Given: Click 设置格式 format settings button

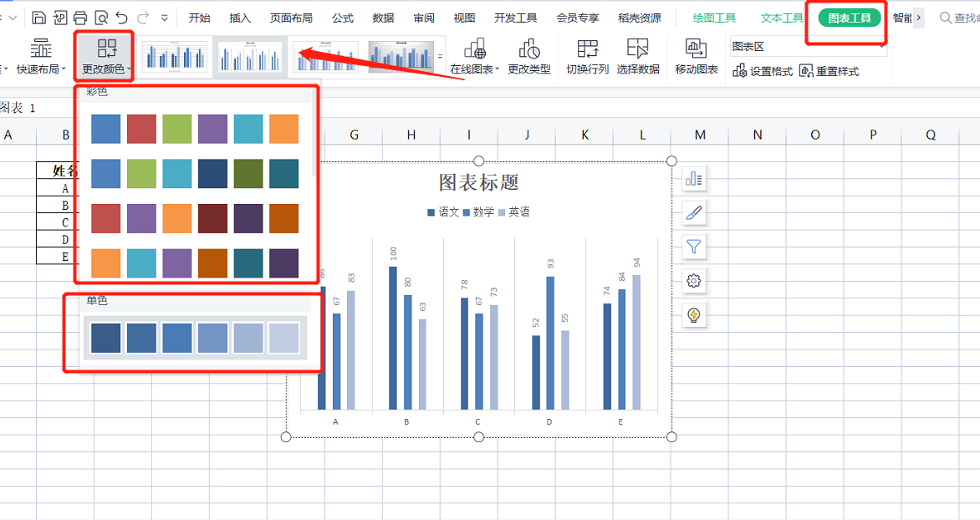Looking at the screenshot, I should pos(763,71).
